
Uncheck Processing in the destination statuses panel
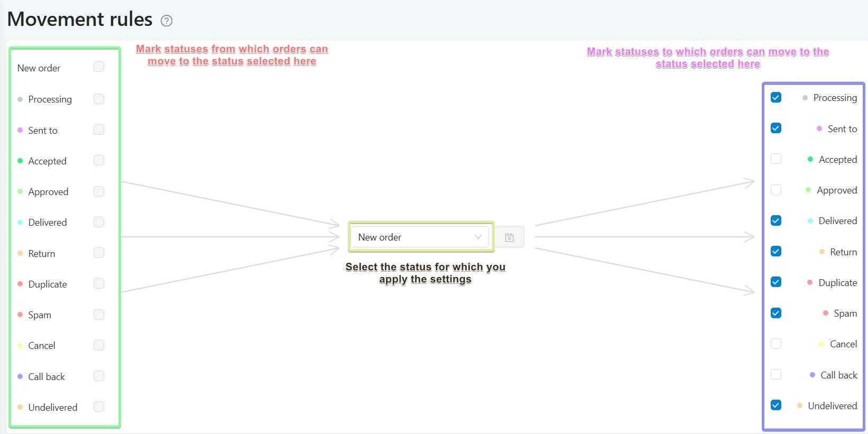tap(776, 97)
